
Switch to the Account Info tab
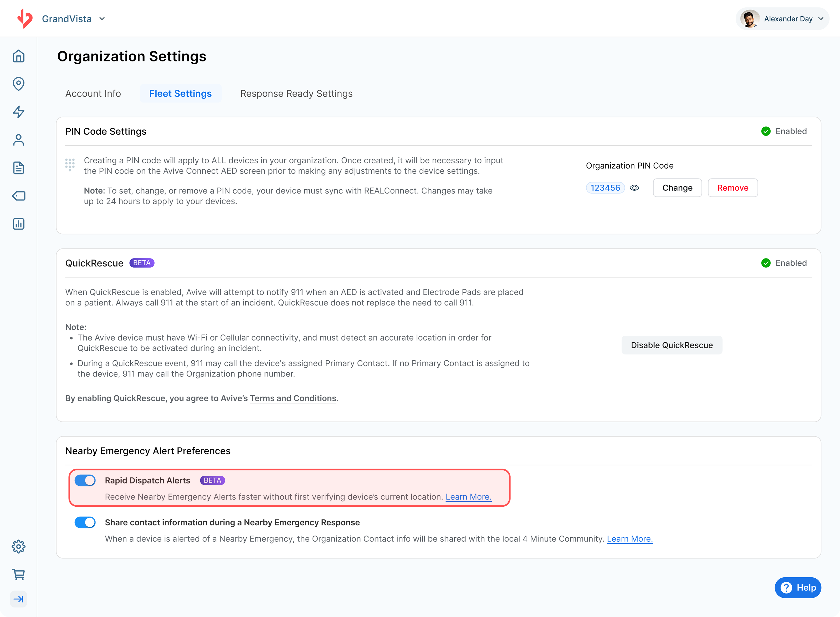pyautogui.click(x=93, y=94)
